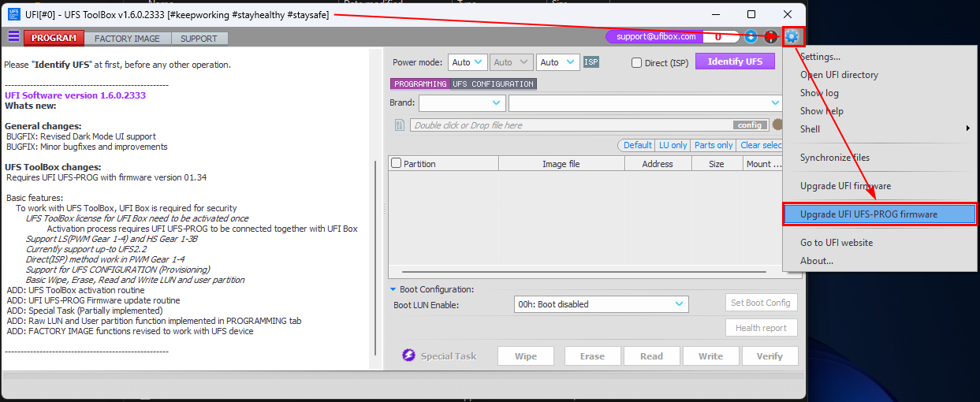980x402 pixels.
Task: Click the Health report button
Action: pyautogui.click(x=761, y=328)
